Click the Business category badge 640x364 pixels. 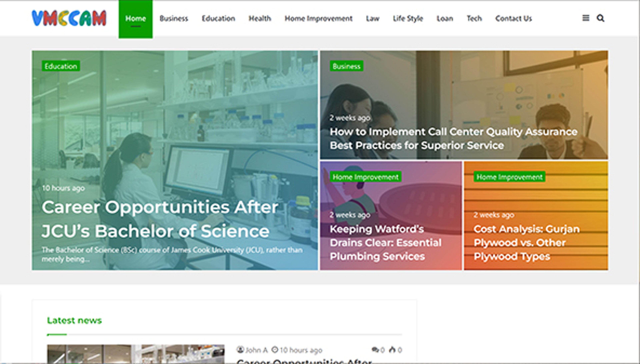[346, 66]
